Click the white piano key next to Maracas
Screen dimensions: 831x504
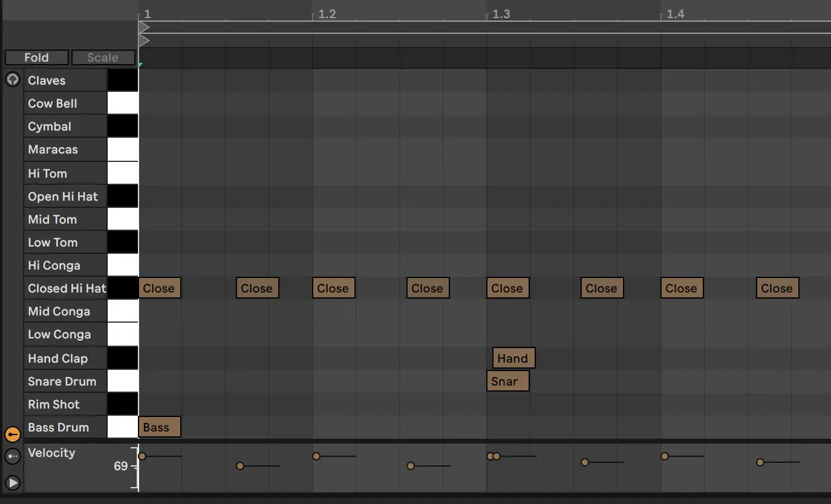pyautogui.click(x=123, y=149)
